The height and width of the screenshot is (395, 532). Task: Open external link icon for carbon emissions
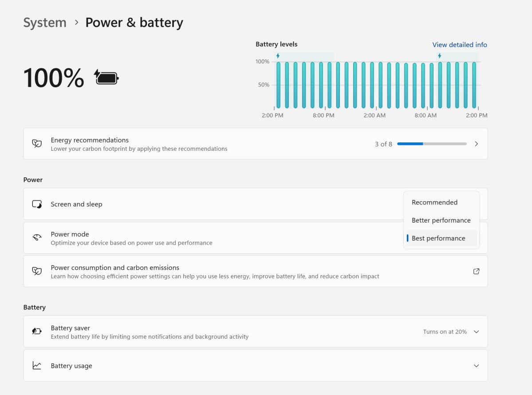click(476, 271)
